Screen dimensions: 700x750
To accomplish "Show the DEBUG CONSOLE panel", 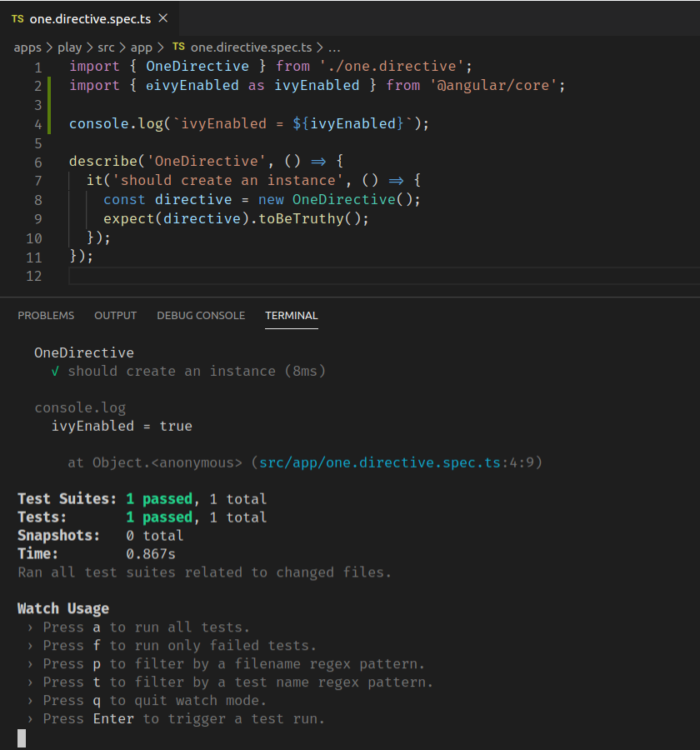I will (201, 315).
